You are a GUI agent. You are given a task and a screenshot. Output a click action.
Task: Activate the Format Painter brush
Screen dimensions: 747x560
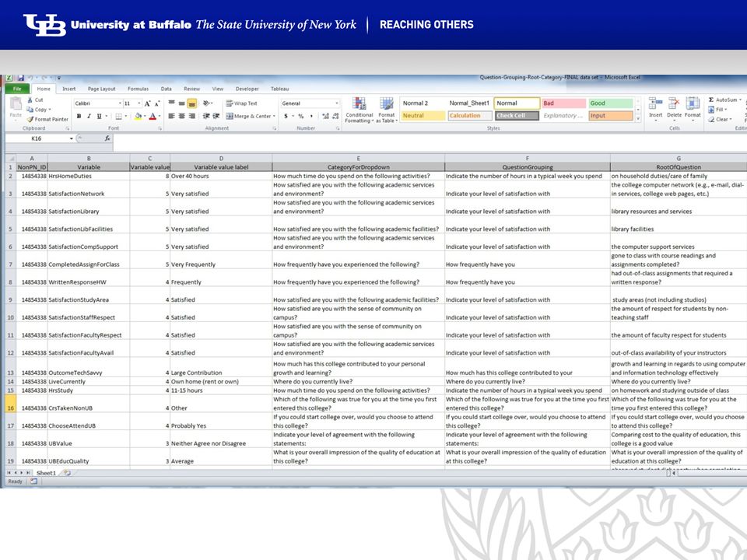tap(47, 119)
